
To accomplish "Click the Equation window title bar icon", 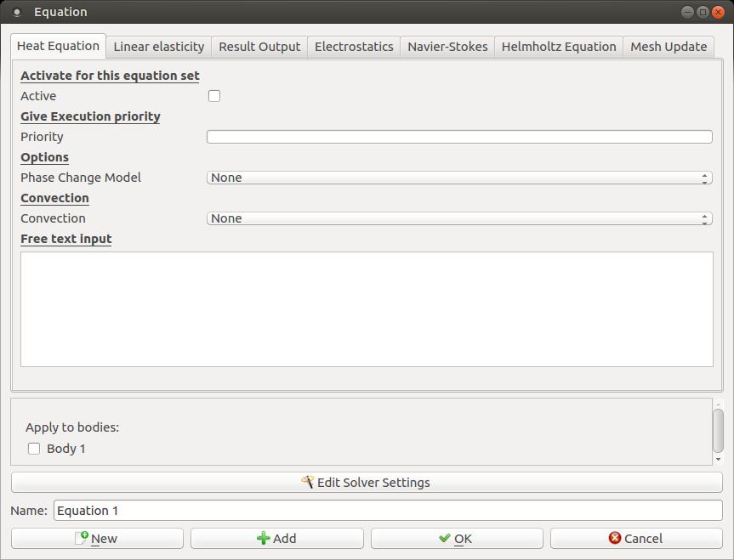I will [x=17, y=12].
